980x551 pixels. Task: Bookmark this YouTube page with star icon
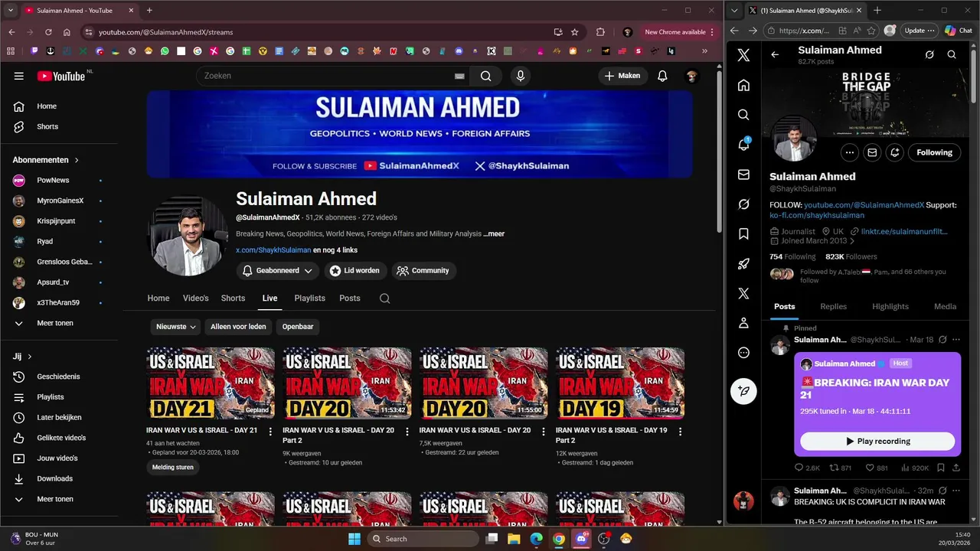click(x=574, y=32)
